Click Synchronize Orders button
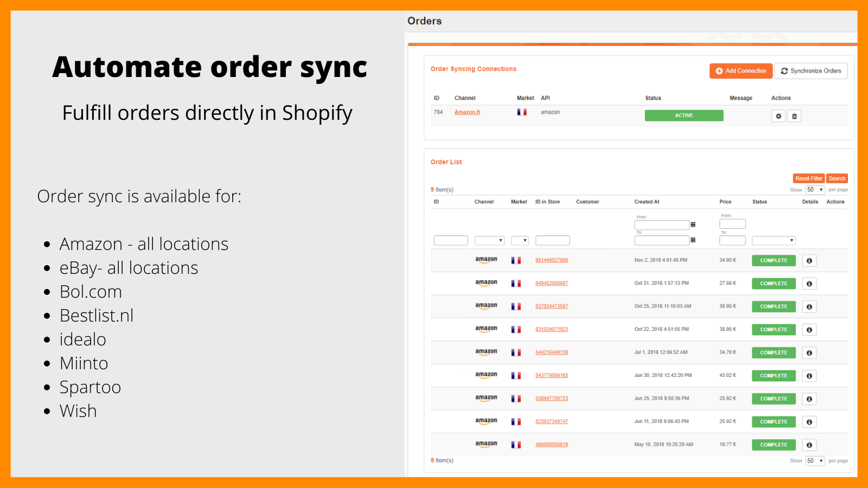Image resolution: width=868 pixels, height=488 pixels. click(x=811, y=71)
